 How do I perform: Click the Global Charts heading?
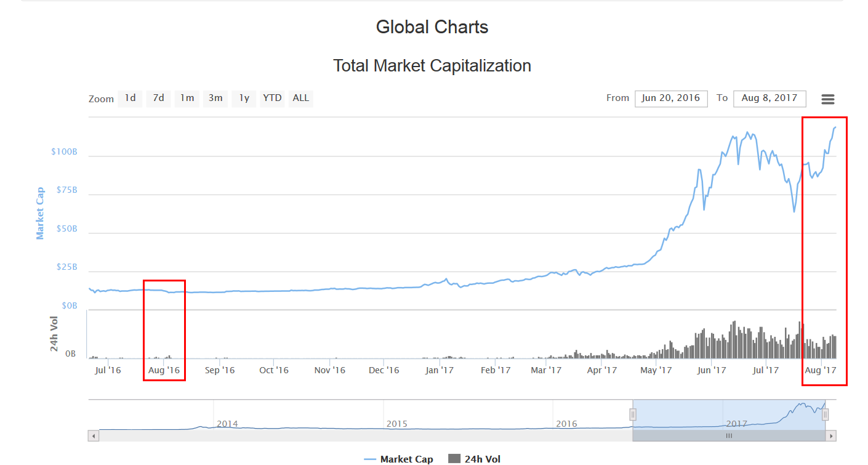point(432,27)
